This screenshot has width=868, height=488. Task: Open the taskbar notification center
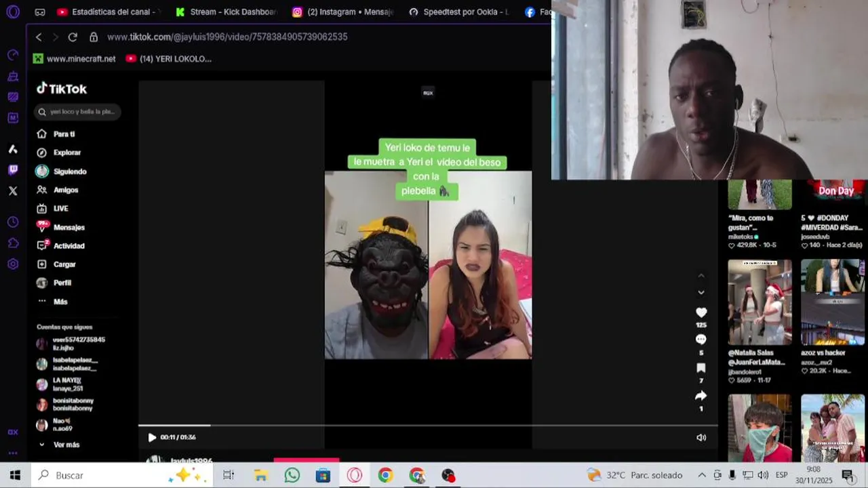click(848, 475)
